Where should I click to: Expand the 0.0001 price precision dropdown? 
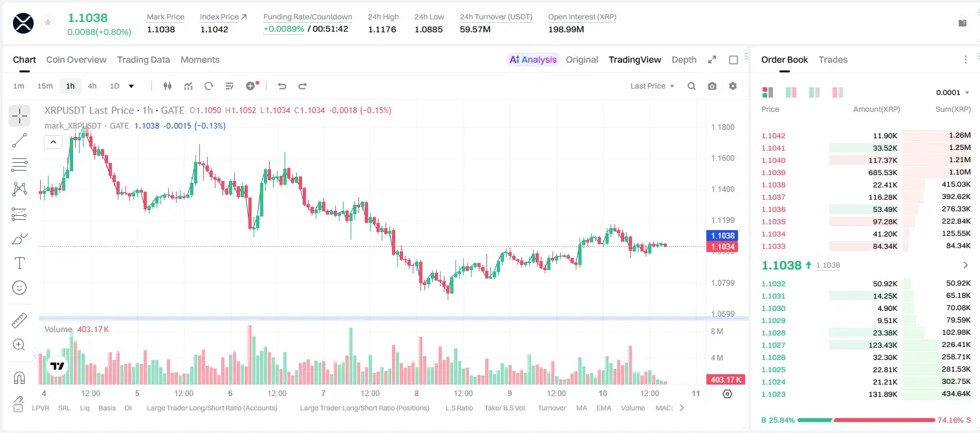tap(953, 92)
